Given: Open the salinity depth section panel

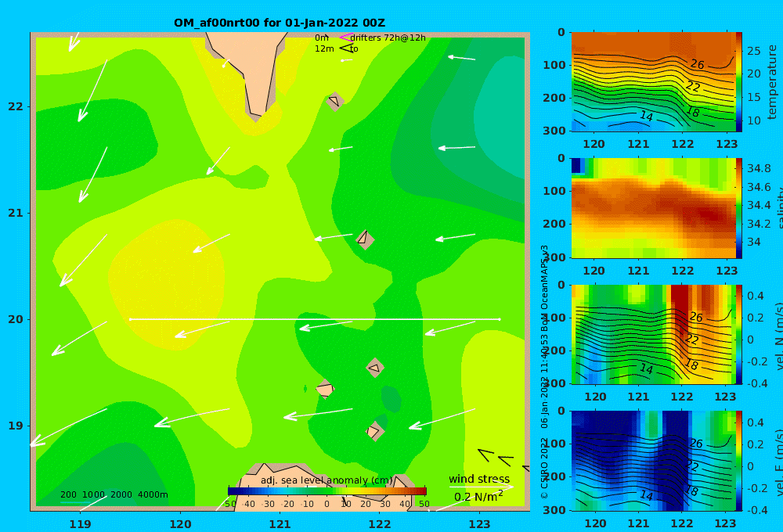Looking at the screenshot, I should point(653,208).
